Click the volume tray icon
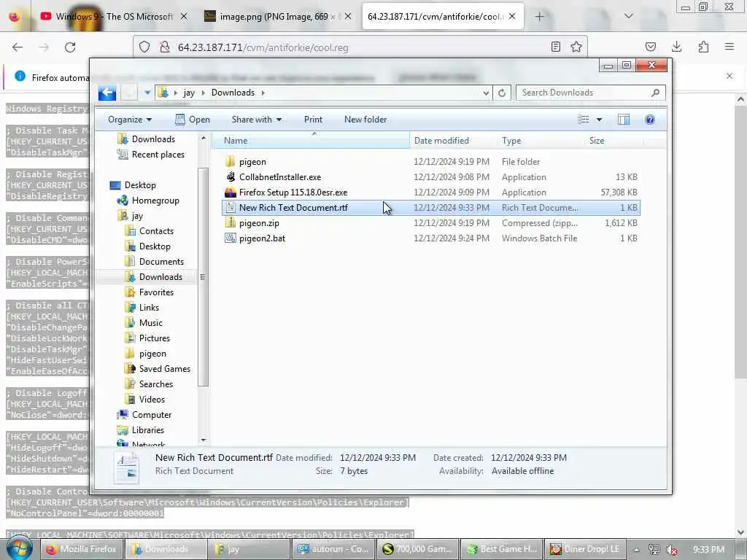Screen dimensions: 747x560 coord(672,550)
